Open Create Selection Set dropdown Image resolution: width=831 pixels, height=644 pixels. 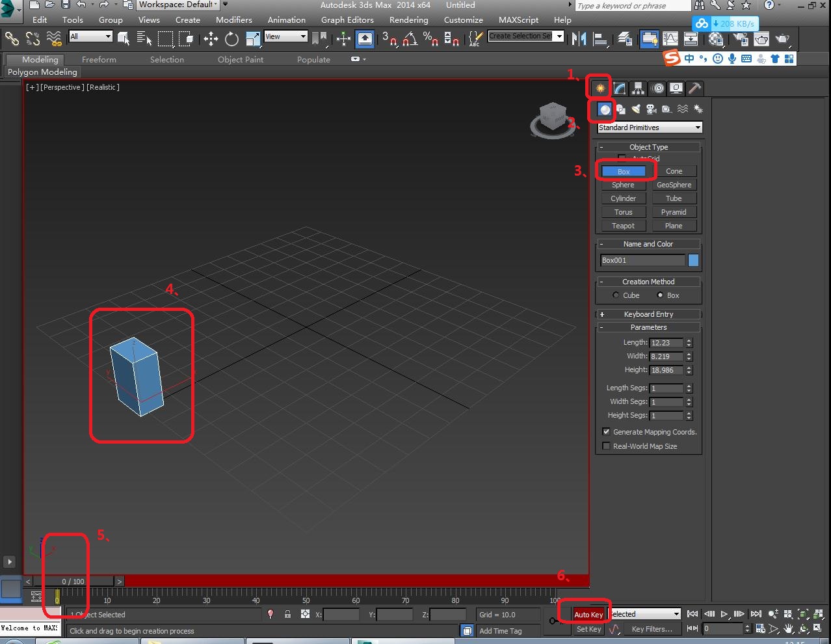[525, 36]
